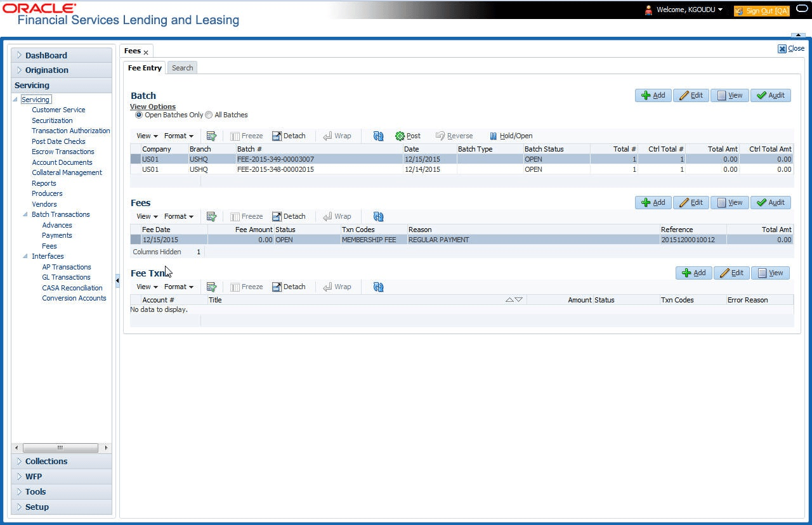Select the fee row with MEMBERSHIP FEE
Image resolution: width=812 pixels, height=525 pixels.
461,240
